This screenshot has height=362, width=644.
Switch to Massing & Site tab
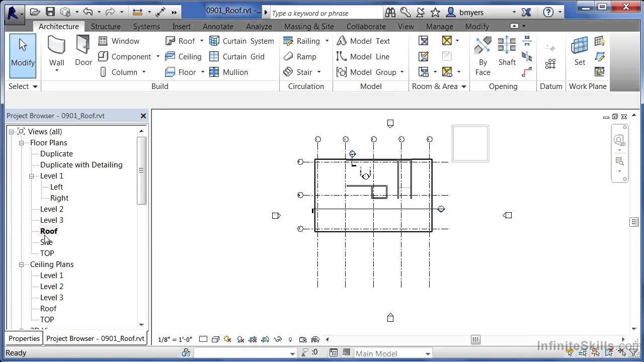click(309, 26)
